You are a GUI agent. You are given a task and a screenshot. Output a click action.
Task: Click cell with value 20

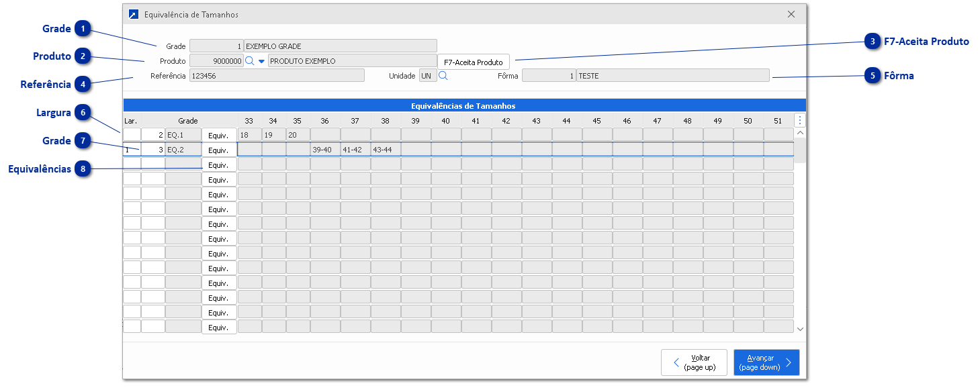298,136
